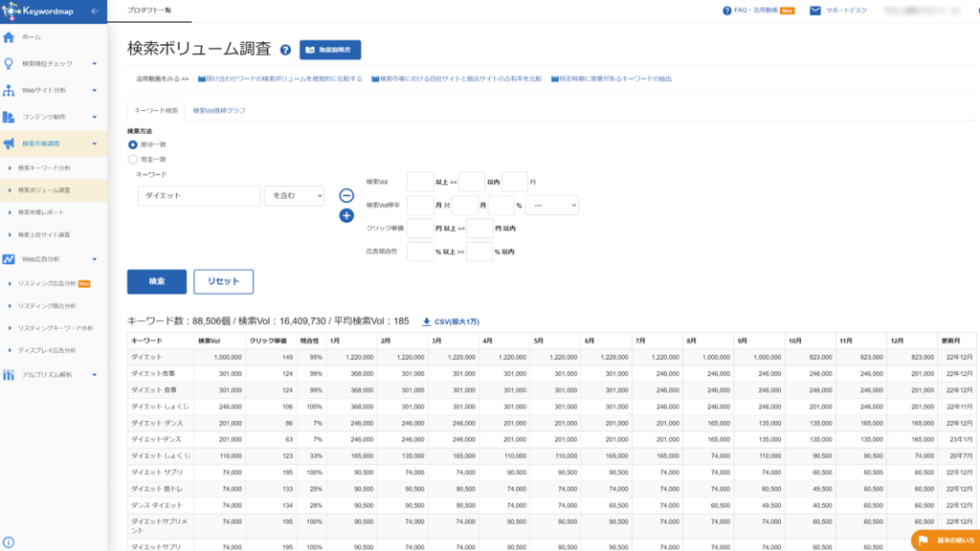Click the blue 検索 button
This screenshot has width=980, height=551.
pyautogui.click(x=157, y=282)
